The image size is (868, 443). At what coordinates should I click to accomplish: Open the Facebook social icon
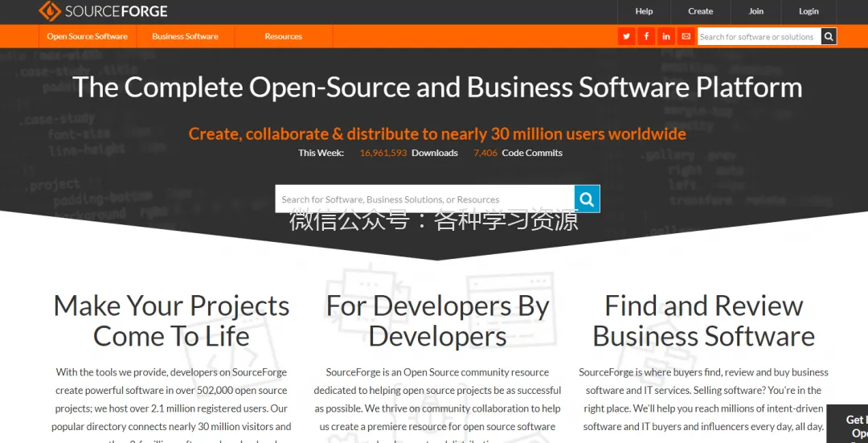click(x=646, y=36)
